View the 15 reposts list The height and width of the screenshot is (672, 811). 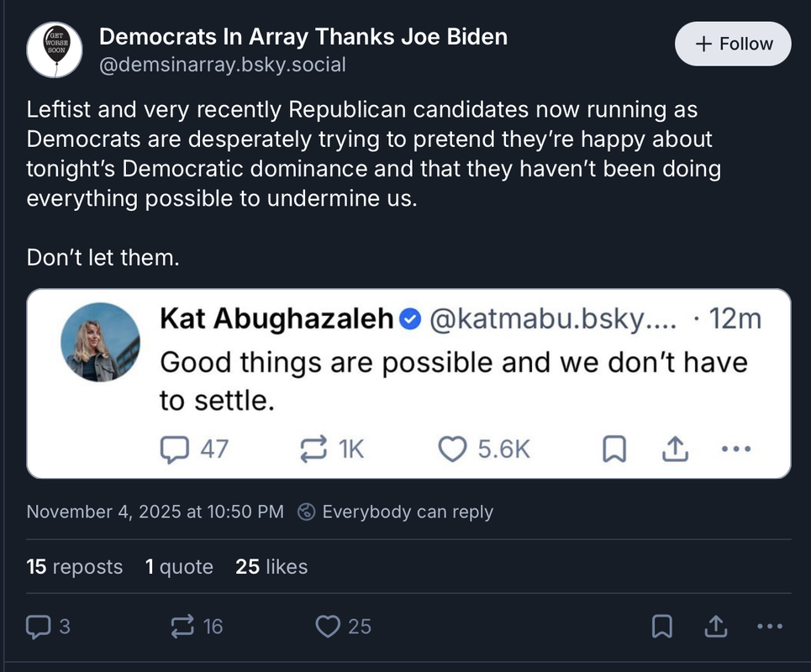click(x=75, y=567)
